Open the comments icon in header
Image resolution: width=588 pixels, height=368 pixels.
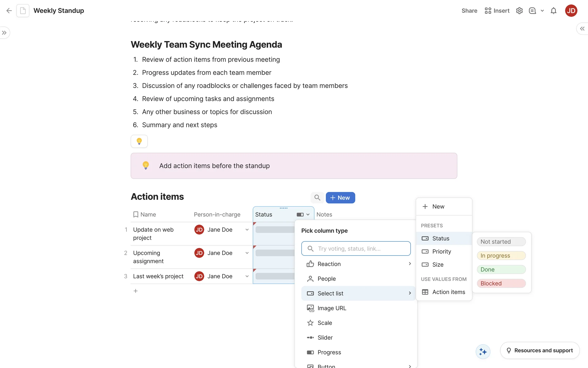[532, 11]
